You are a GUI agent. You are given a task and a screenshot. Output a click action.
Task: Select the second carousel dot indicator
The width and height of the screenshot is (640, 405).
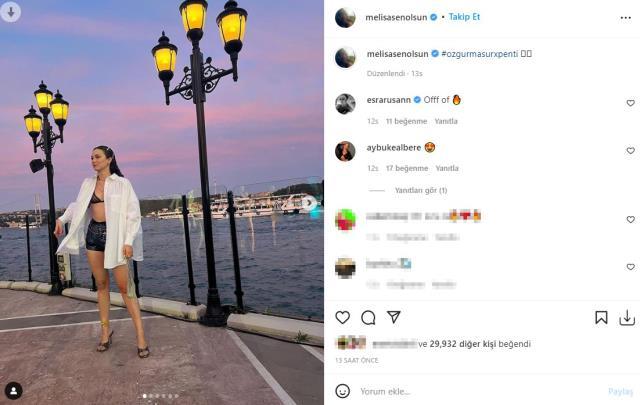tap(151, 396)
